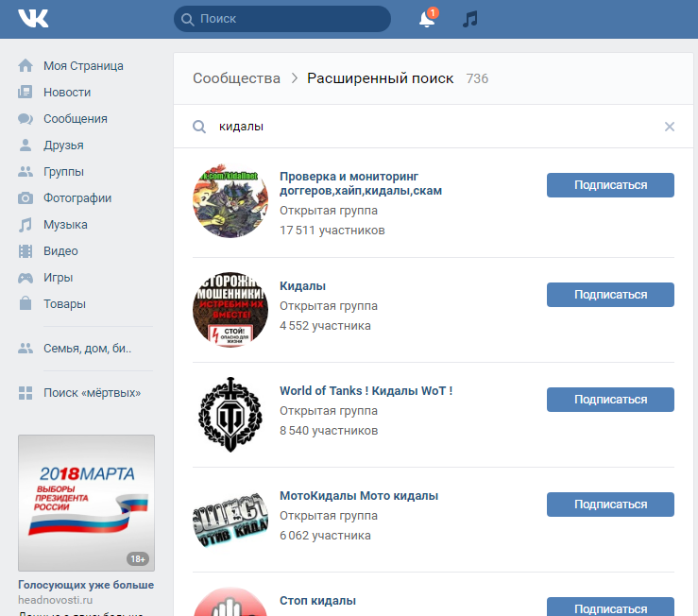Open Видео in the left menu
Image resolution: width=698 pixels, height=616 pixels.
[x=60, y=251]
